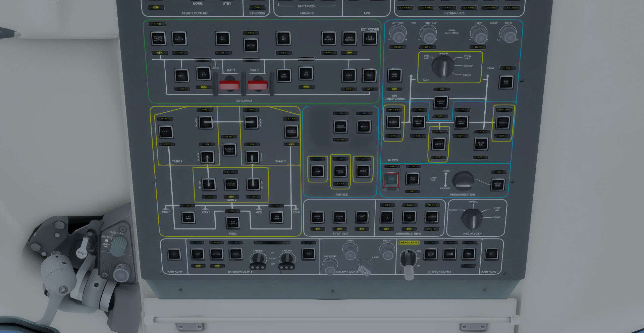Screen dimensions: 644x333
Task: Click the left-arrow XTK button in Tank 1
Action: [x=206, y=123]
